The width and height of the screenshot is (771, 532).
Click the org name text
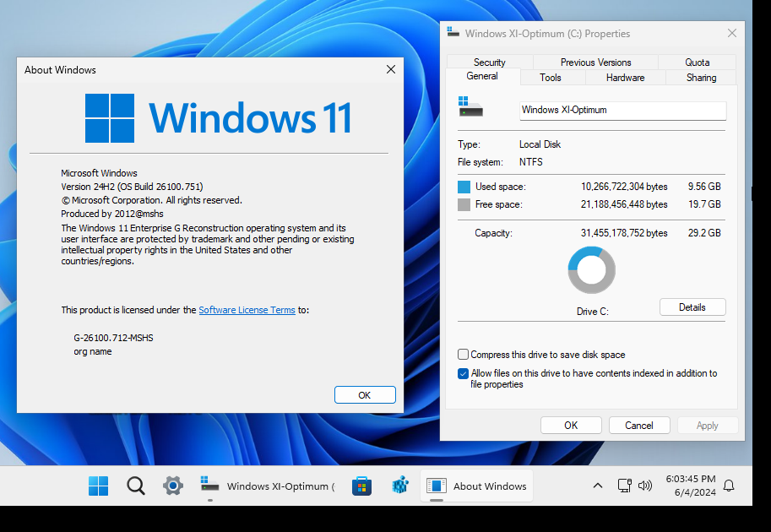(92, 351)
